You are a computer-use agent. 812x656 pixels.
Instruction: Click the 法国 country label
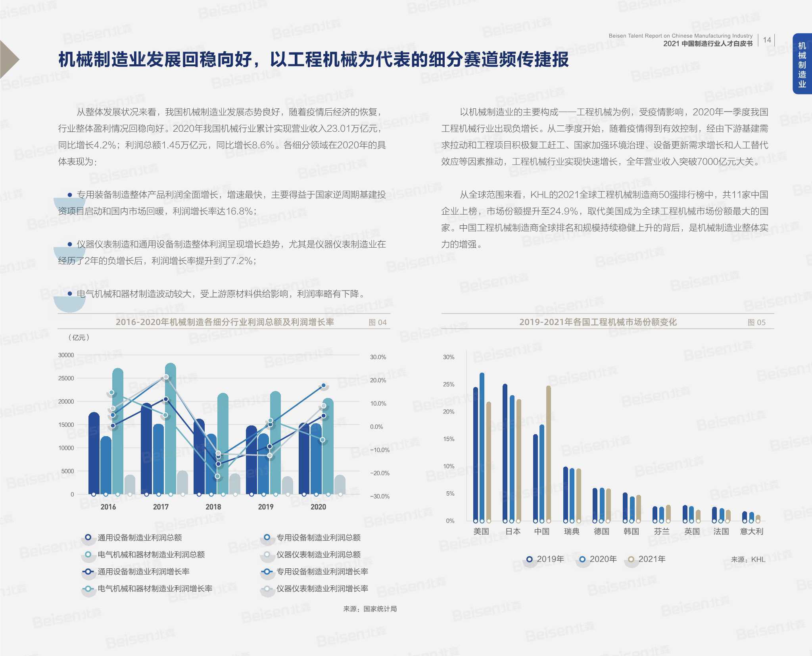(721, 531)
